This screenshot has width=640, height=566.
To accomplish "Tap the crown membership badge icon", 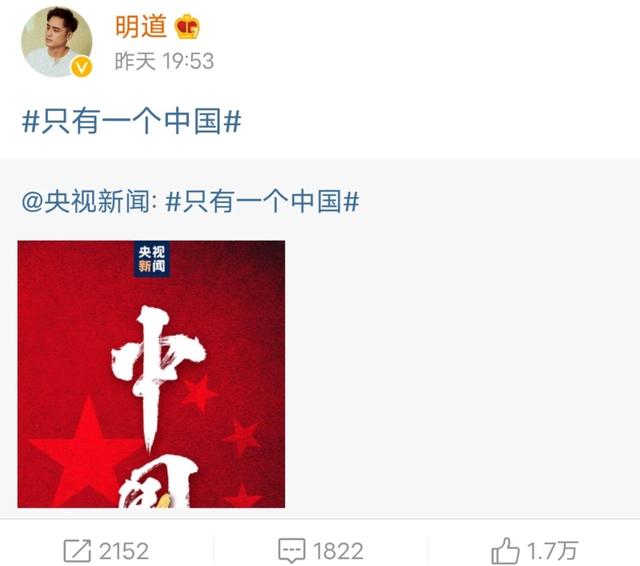I will (x=187, y=27).
